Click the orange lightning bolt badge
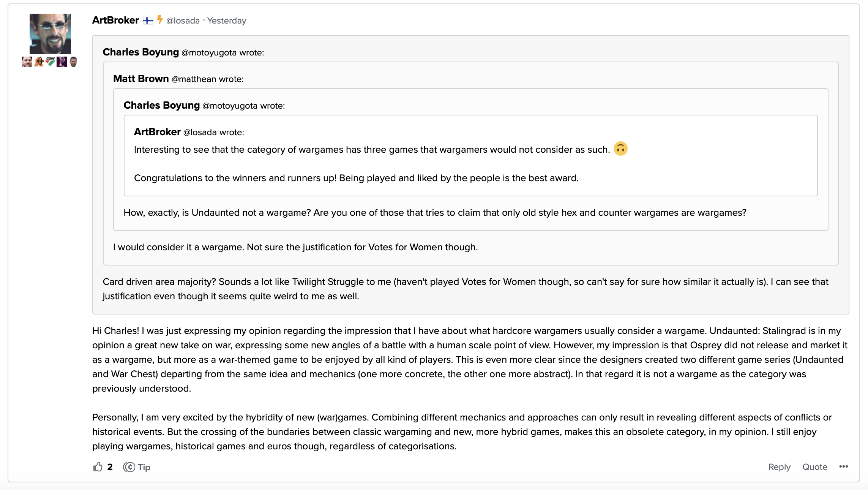This screenshot has width=868, height=490. pos(160,20)
